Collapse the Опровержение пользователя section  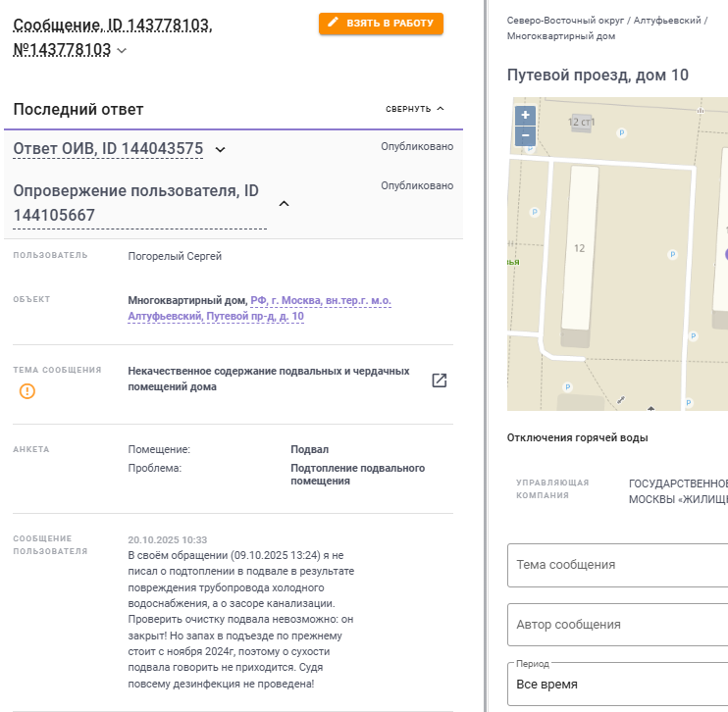[284, 203]
